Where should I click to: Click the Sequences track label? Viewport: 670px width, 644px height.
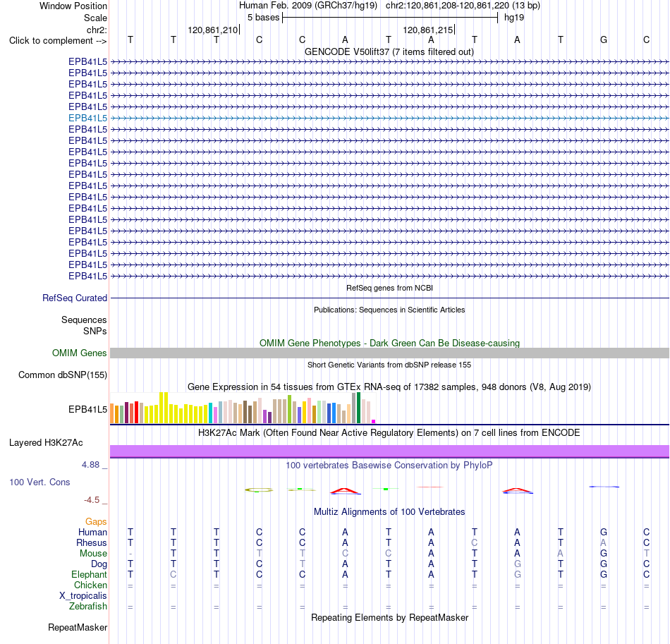(x=84, y=320)
